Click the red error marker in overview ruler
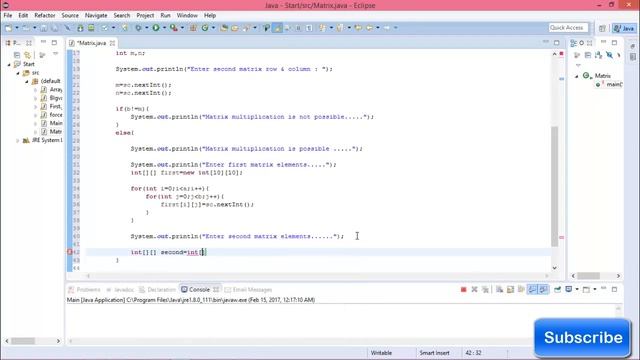The width and height of the screenshot is (640, 360). pos(562,237)
